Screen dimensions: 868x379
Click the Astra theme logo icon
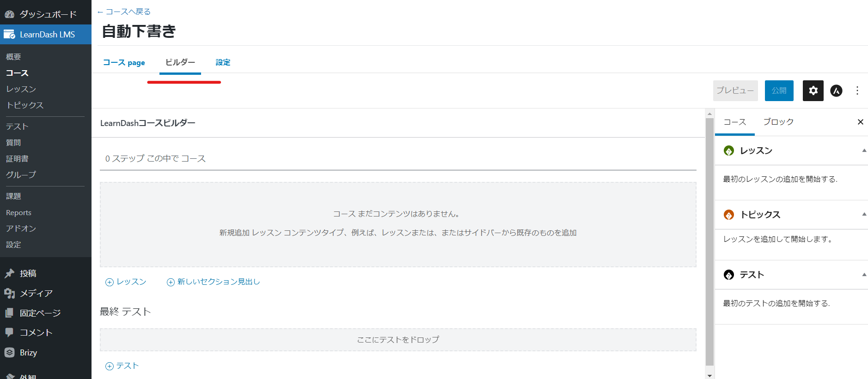[836, 90]
